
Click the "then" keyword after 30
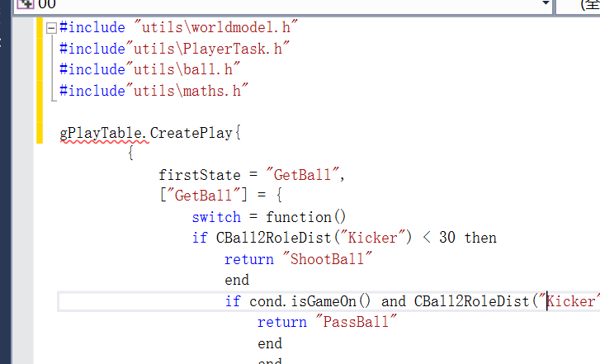click(480, 238)
